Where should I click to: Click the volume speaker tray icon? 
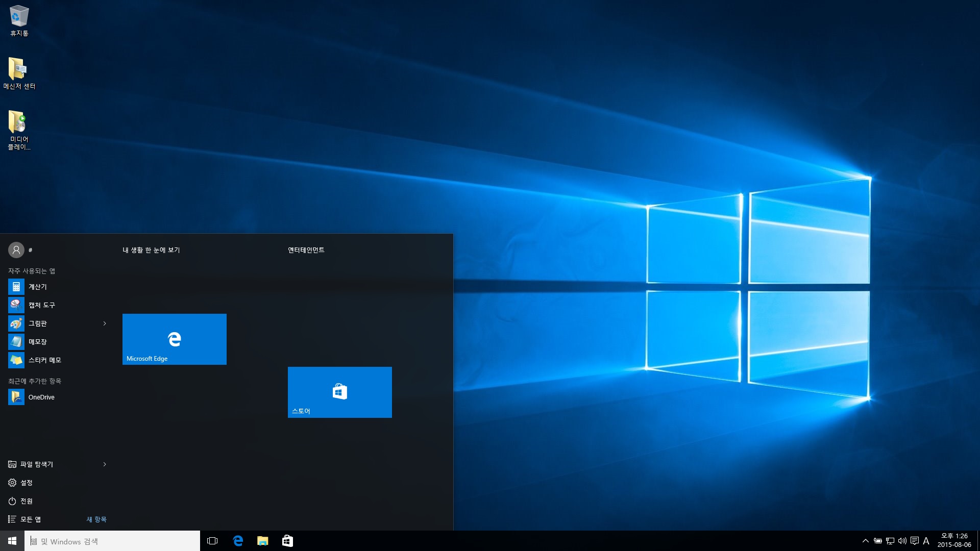tap(902, 541)
